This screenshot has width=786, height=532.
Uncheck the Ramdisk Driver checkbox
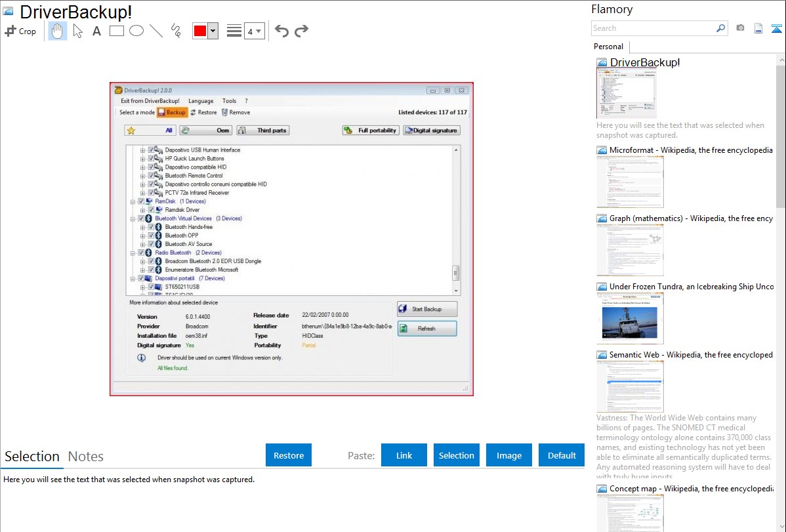[x=151, y=210]
